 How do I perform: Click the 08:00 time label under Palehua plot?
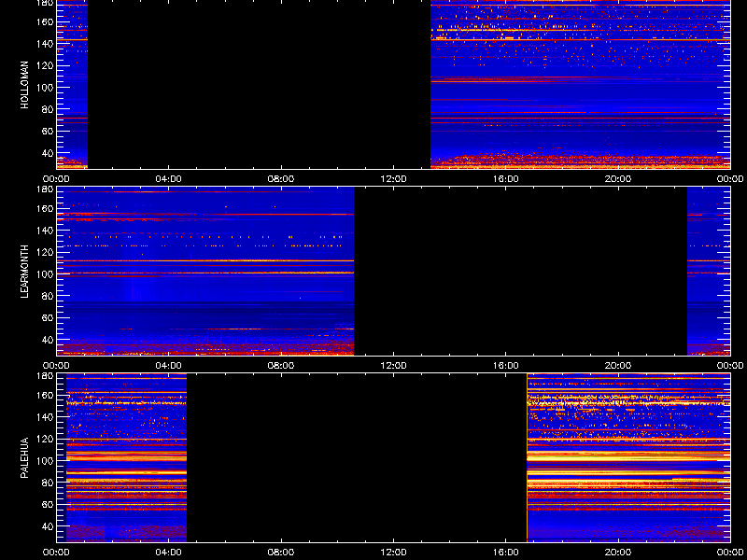[x=281, y=553]
